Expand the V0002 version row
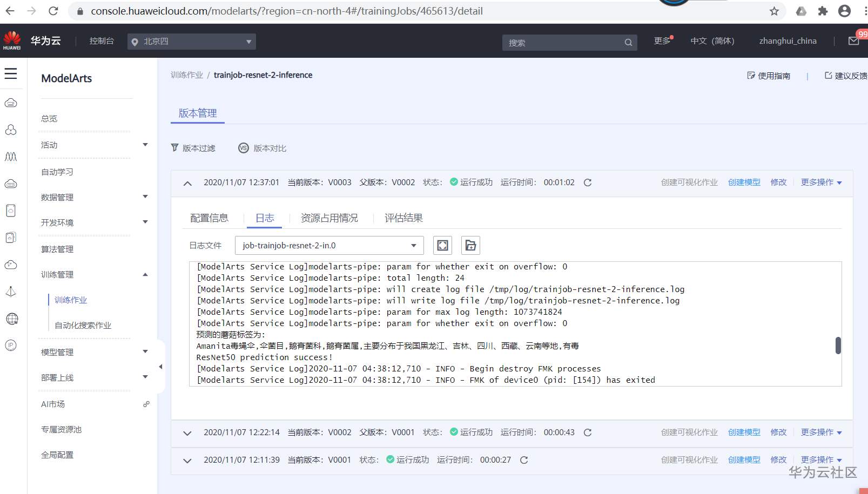The height and width of the screenshot is (494, 868). 187,433
